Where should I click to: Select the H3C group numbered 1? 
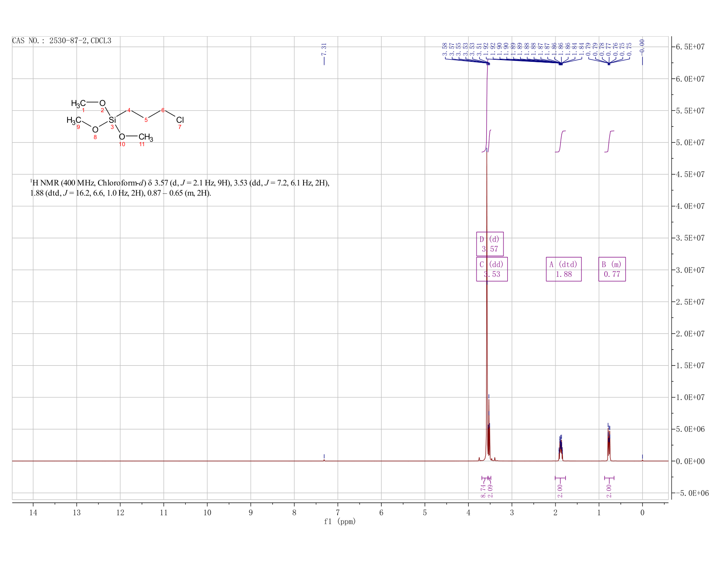(x=79, y=103)
